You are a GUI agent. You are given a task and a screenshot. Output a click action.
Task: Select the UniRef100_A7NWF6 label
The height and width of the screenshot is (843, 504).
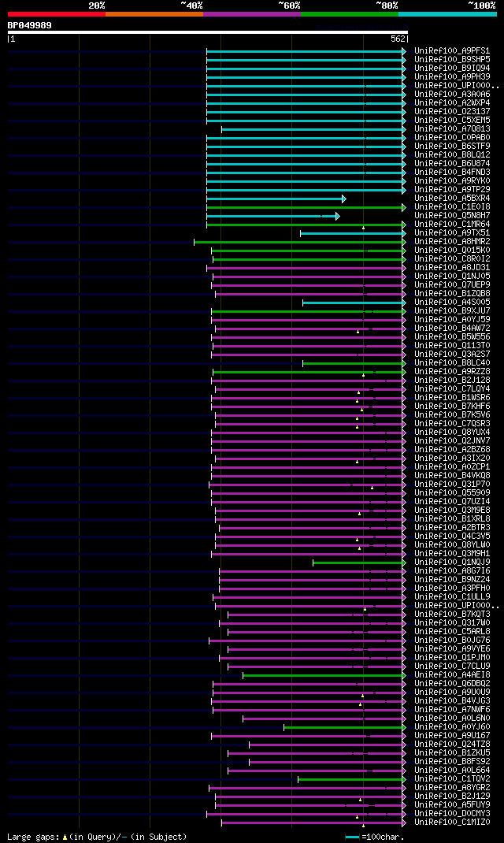pos(452,710)
